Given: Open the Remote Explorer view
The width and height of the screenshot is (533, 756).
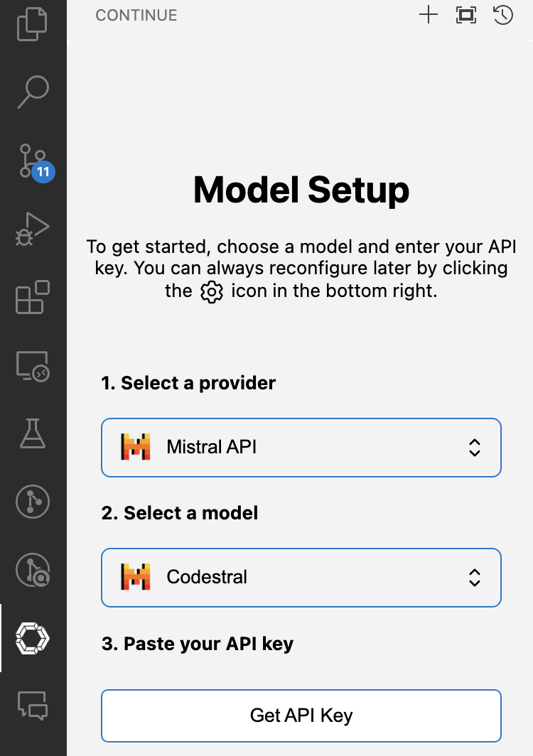Looking at the screenshot, I should [x=33, y=367].
